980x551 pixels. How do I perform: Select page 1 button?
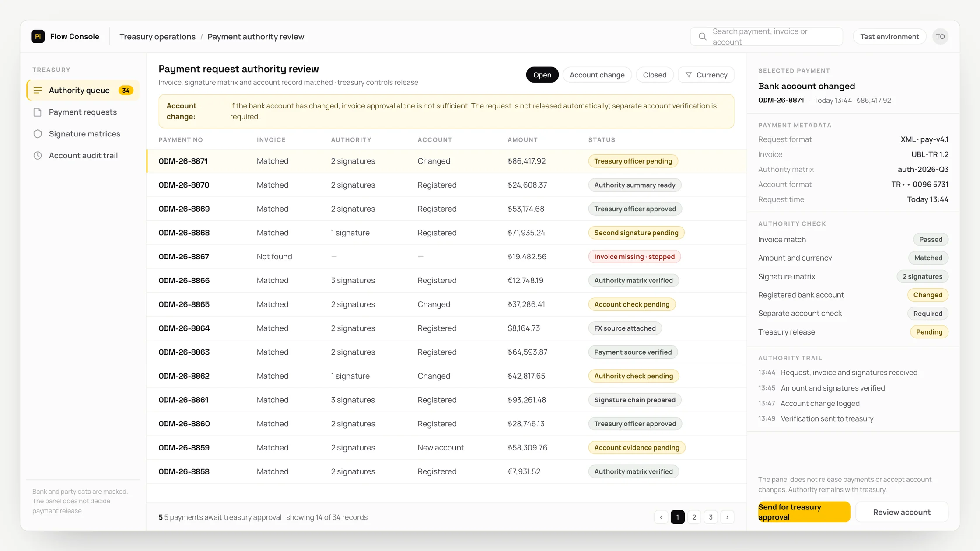tap(678, 517)
